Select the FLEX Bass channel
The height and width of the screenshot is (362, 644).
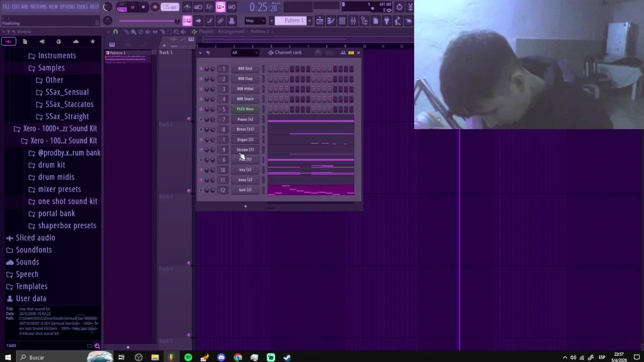(245, 109)
